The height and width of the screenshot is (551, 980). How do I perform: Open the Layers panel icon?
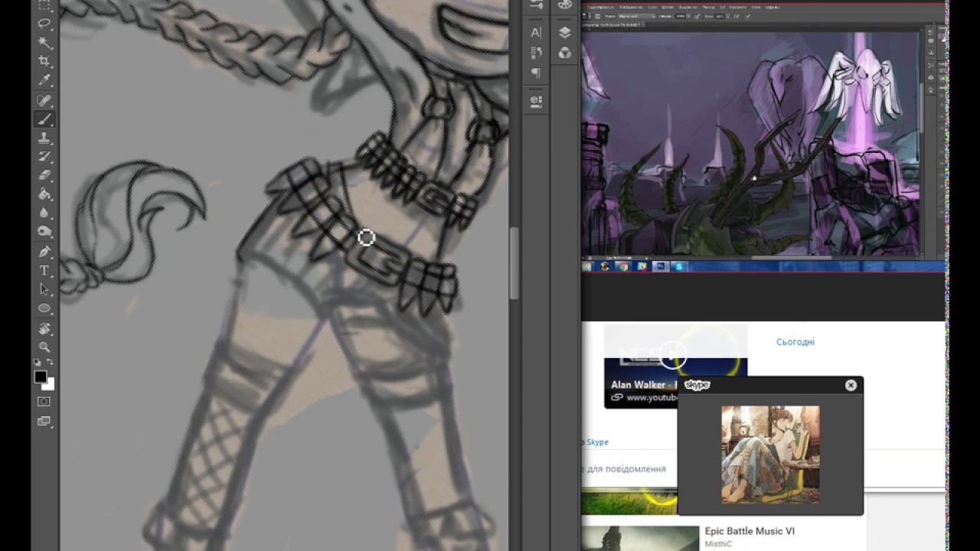(565, 32)
